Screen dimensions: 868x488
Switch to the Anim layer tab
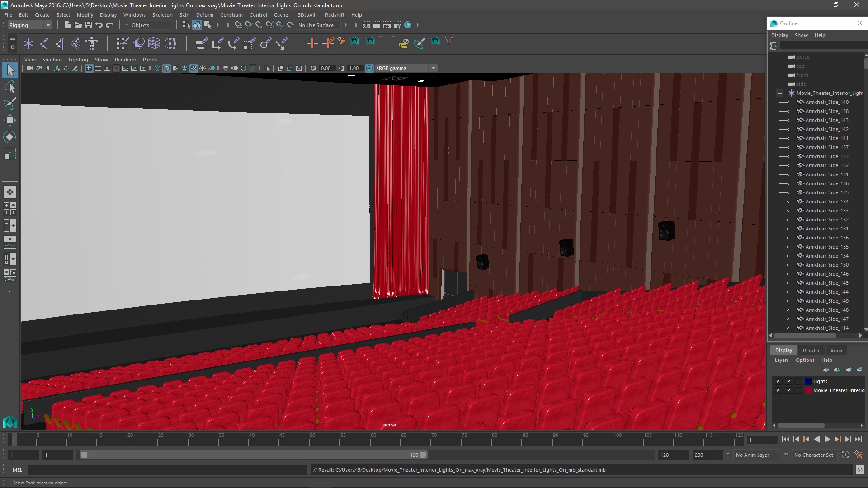836,351
